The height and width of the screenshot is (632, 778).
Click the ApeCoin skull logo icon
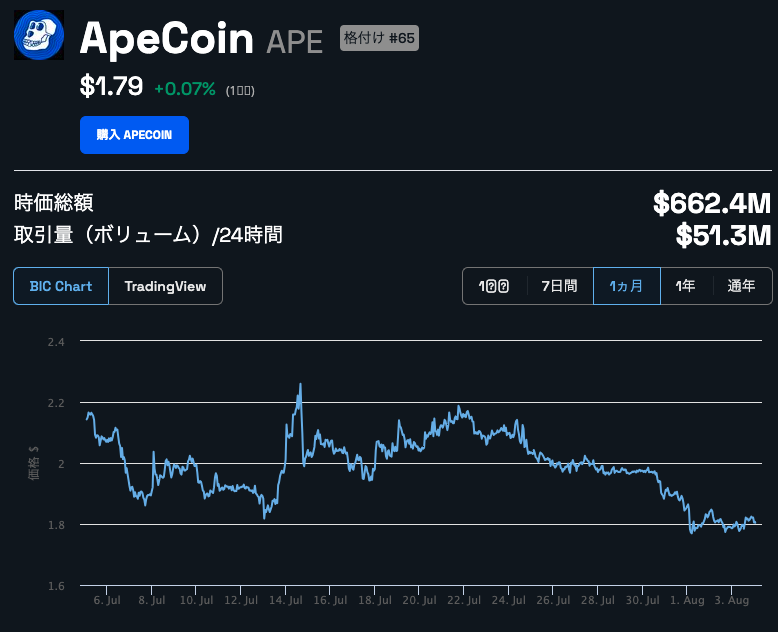point(38,35)
